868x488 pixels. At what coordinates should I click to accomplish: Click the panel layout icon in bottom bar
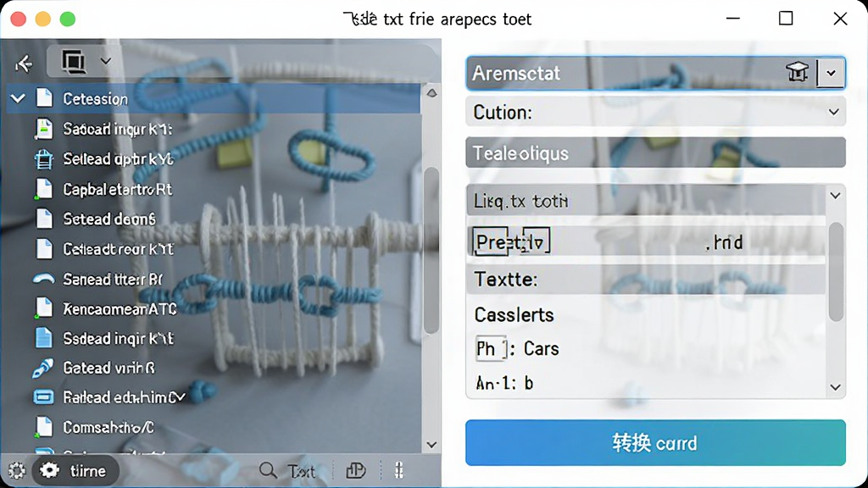(356, 471)
